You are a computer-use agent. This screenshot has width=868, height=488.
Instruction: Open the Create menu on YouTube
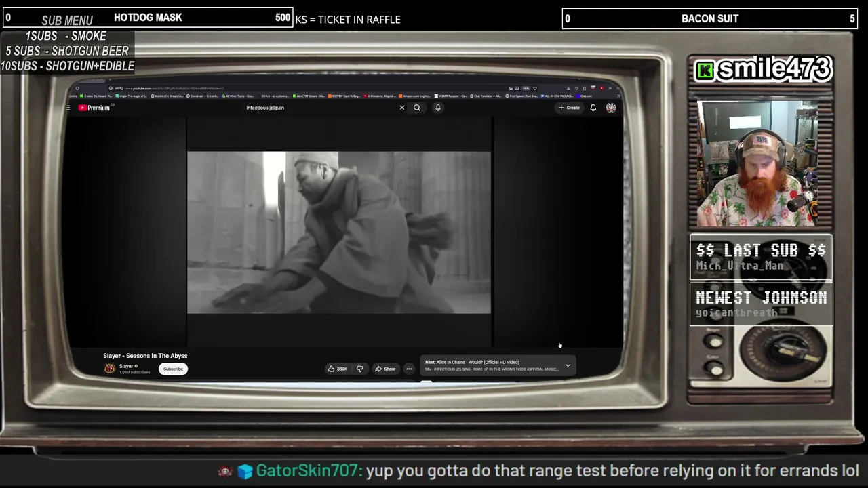click(x=569, y=108)
